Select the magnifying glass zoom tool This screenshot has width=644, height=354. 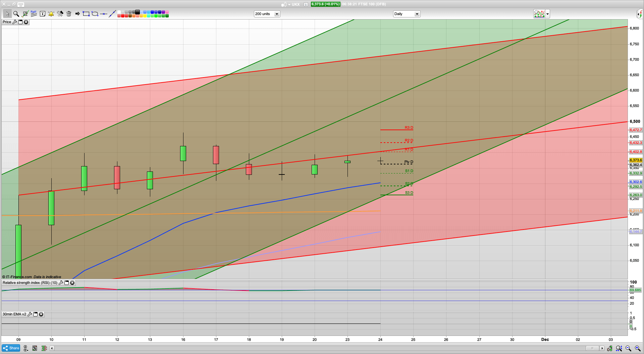point(16,14)
